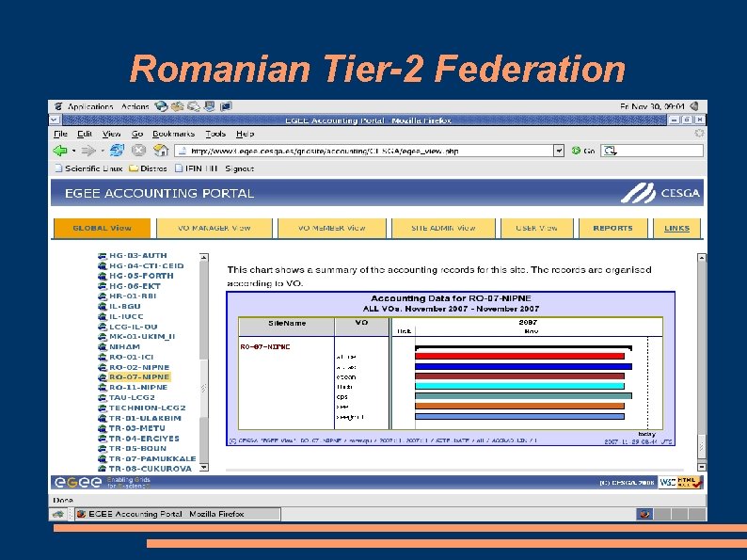Select site TR-05-BOUN in the tree
747x560 pixels.
coord(137,449)
